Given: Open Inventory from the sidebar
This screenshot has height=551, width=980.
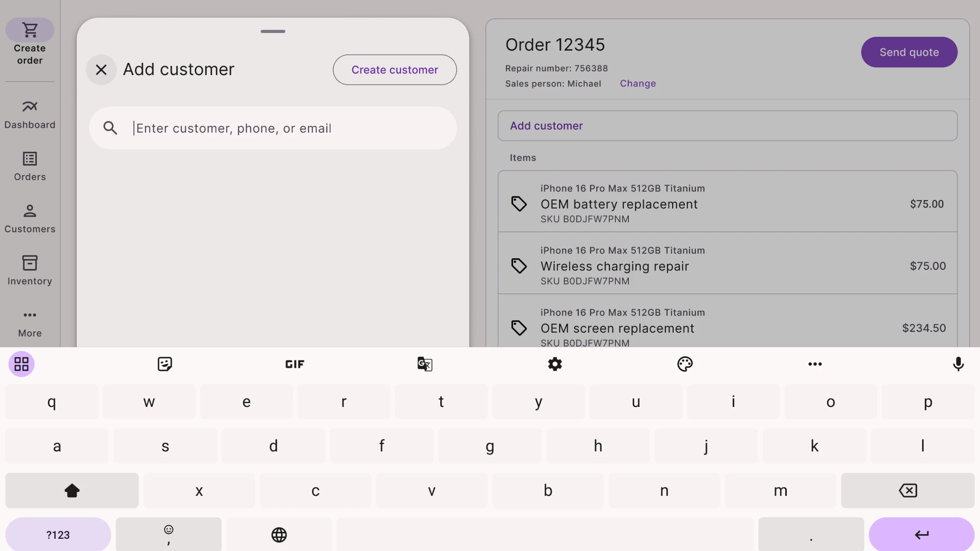Looking at the screenshot, I should (x=30, y=271).
